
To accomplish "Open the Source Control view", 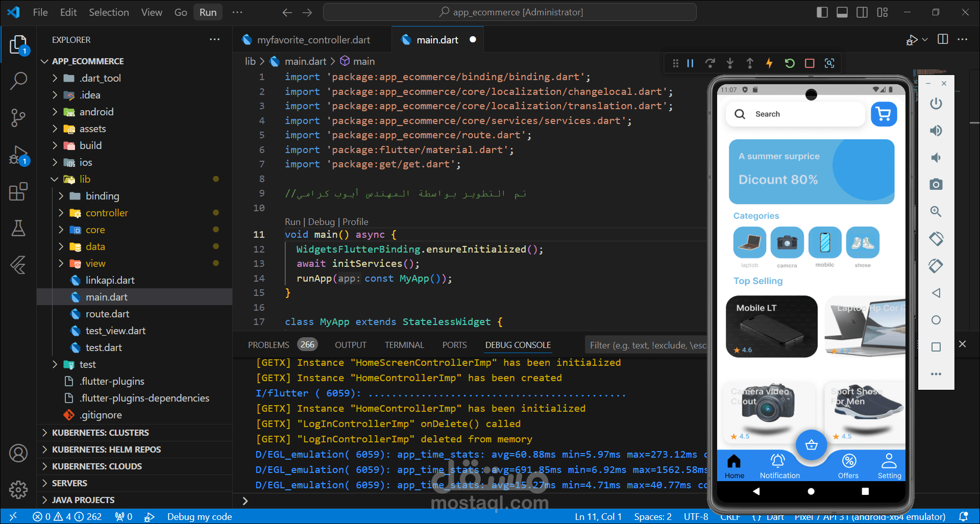I will [x=18, y=117].
